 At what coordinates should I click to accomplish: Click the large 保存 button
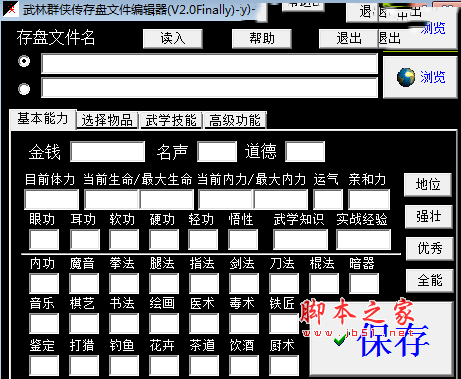point(381,338)
